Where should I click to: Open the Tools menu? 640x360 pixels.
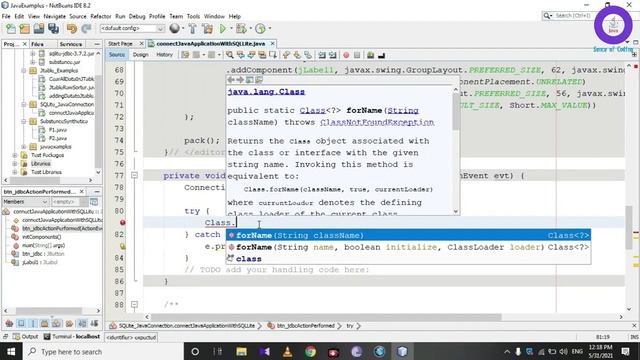point(193,16)
